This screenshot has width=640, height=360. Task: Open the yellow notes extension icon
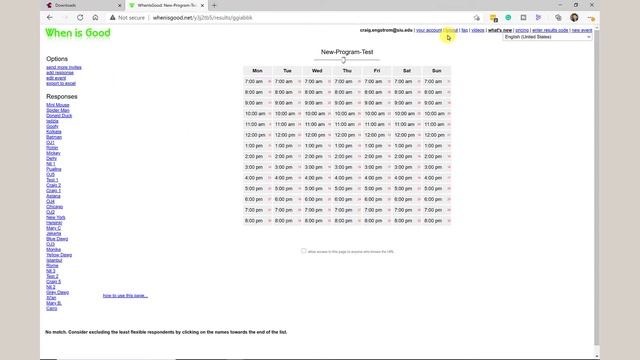[493, 18]
